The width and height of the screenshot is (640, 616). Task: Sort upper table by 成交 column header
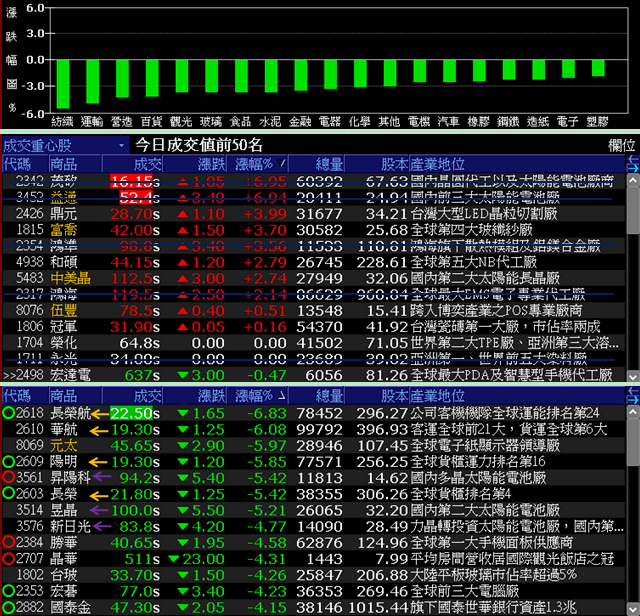[x=132, y=164]
